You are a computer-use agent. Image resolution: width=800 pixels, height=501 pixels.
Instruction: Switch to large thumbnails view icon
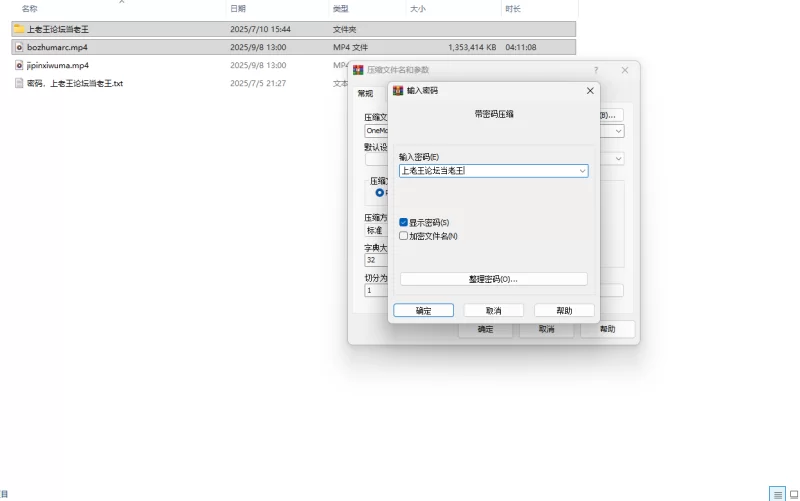click(x=794, y=494)
